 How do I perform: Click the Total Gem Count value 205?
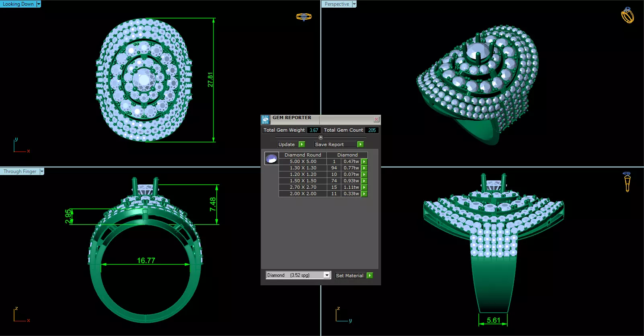point(372,130)
